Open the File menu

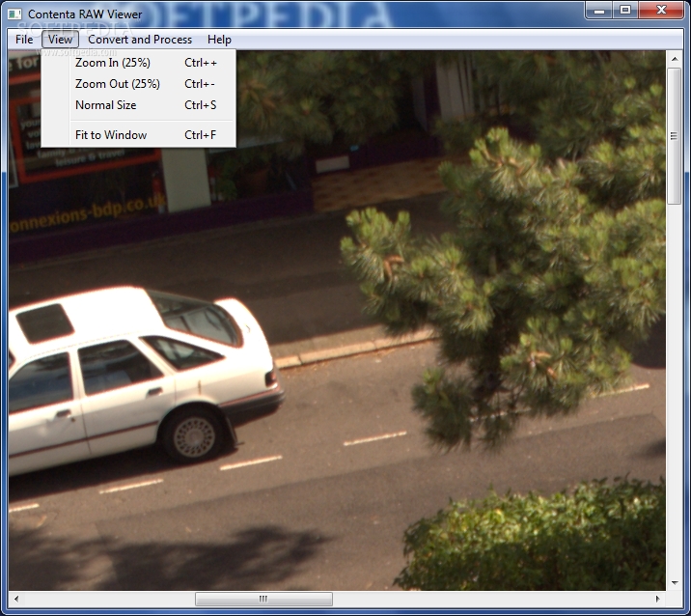pos(24,40)
